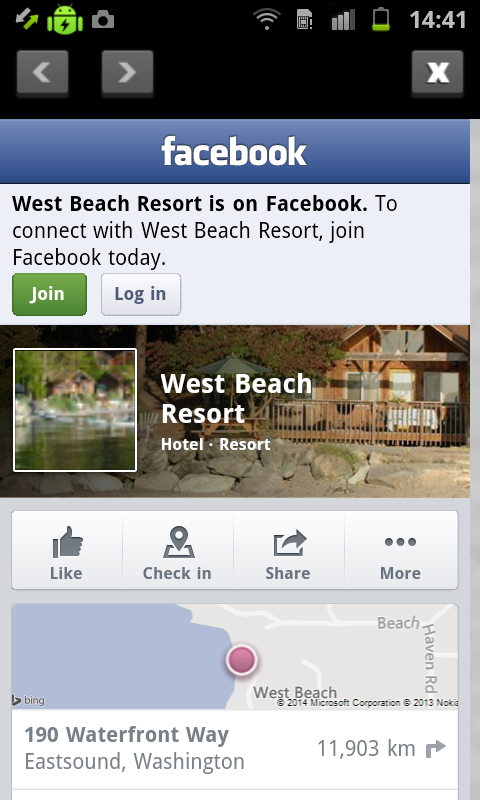
Task: Tap the Like thumbs-up icon
Action: click(x=67, y=543)
